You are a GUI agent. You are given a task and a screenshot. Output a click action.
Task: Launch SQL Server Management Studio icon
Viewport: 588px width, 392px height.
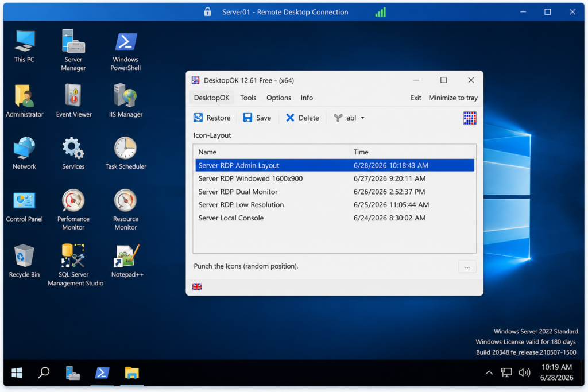pyautogui.click(x=75, y=265)
